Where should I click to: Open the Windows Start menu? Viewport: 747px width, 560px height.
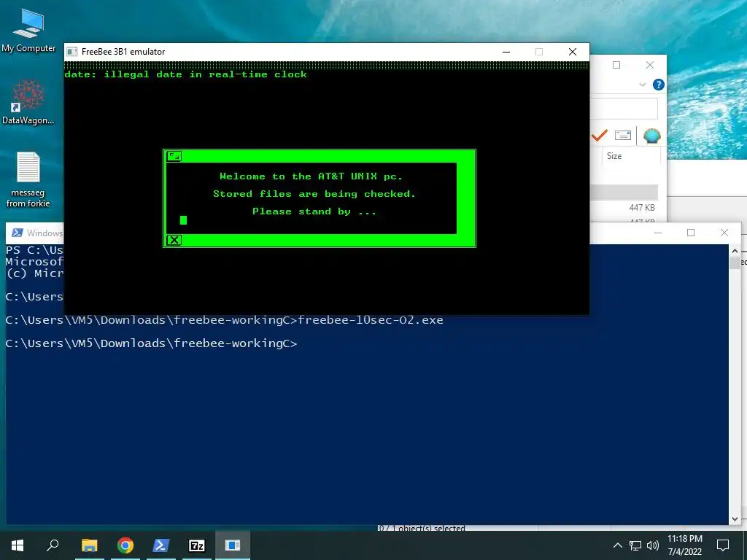(x=18, y=545)
